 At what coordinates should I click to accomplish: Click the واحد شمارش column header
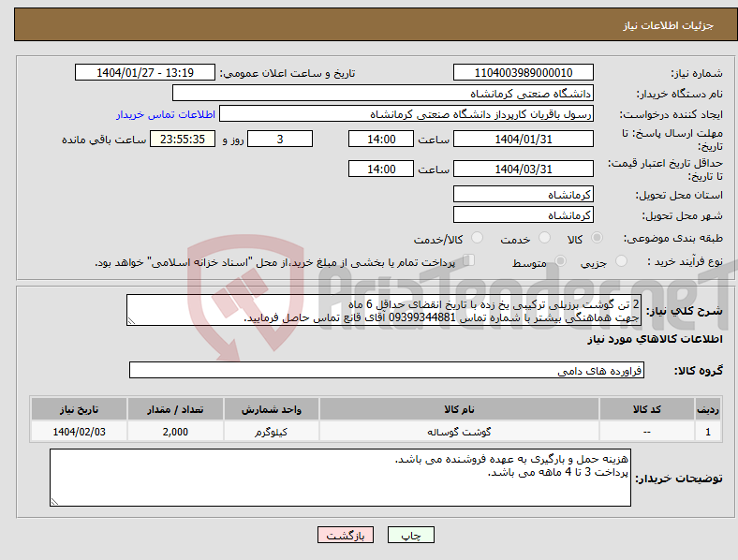pos(272,409)
